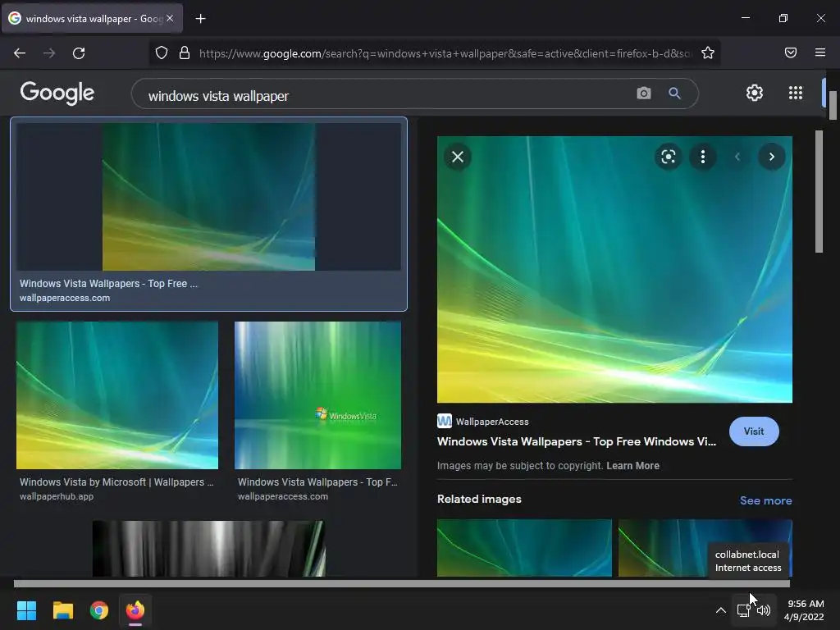
Task: Click the Related images heading
Action: click(x=479, y=500)
